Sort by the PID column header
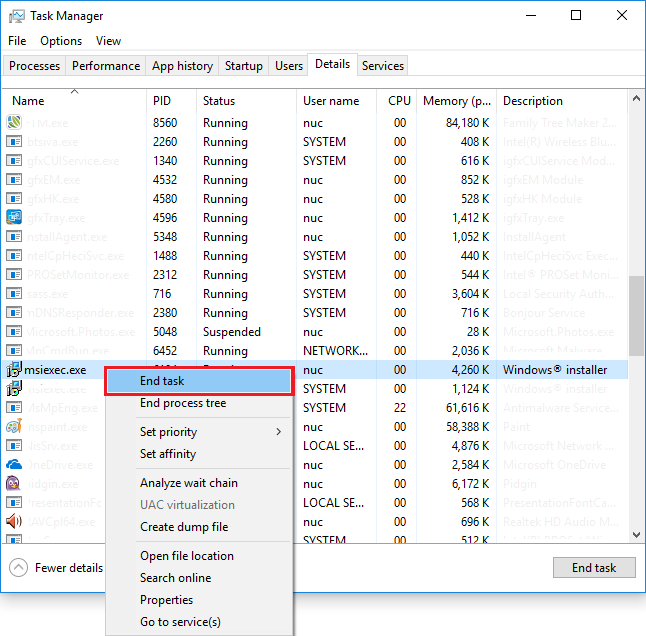 tap(171, 101)
